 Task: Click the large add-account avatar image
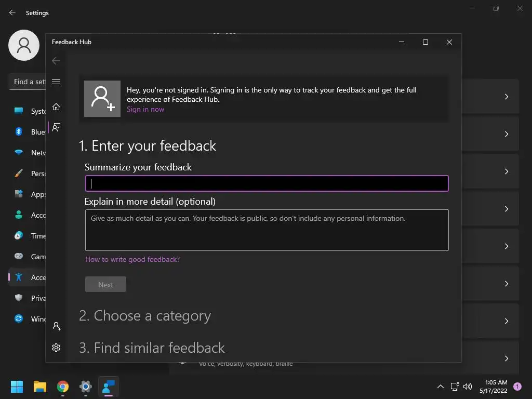point(102,99)
